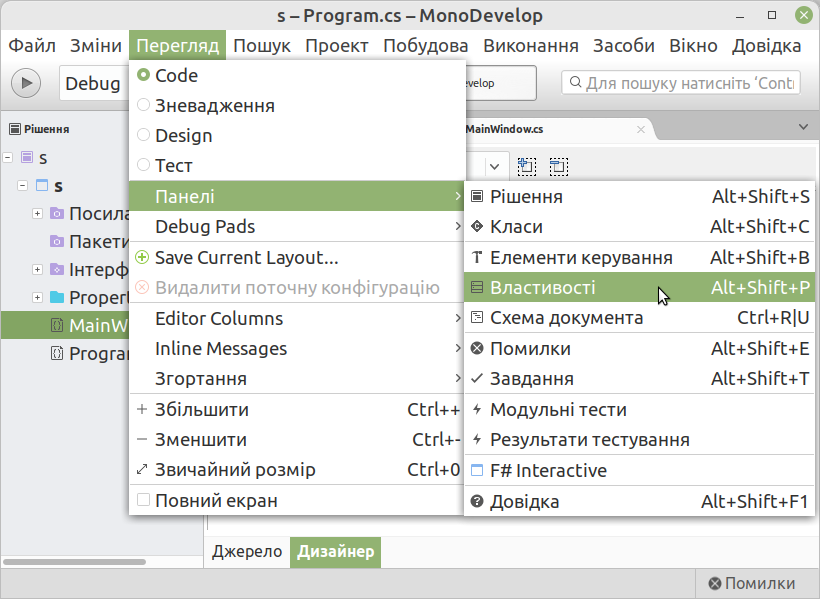The image size is (820, 599).
Task: Click the Довідка help icon in submenu
Action: [x=477, y=501]
